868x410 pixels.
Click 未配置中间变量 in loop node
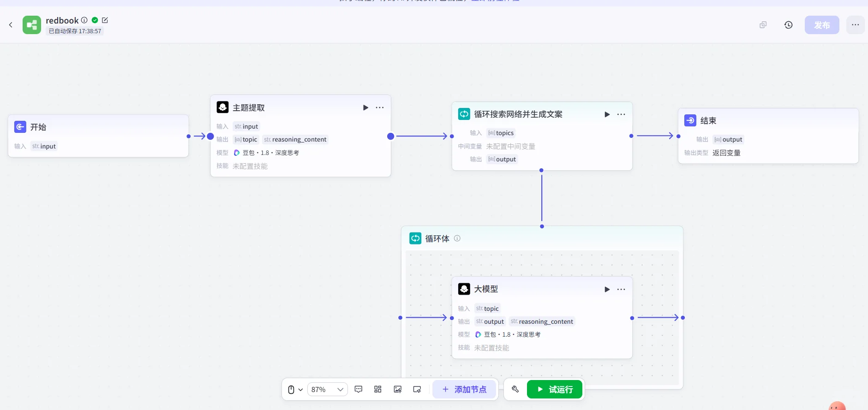511,146
